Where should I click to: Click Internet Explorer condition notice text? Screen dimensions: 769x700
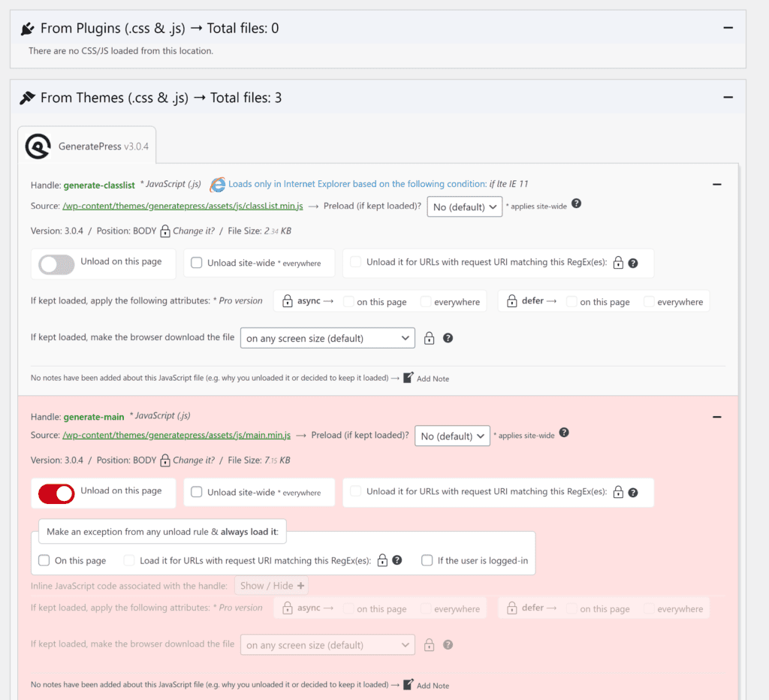pos(378,184)
